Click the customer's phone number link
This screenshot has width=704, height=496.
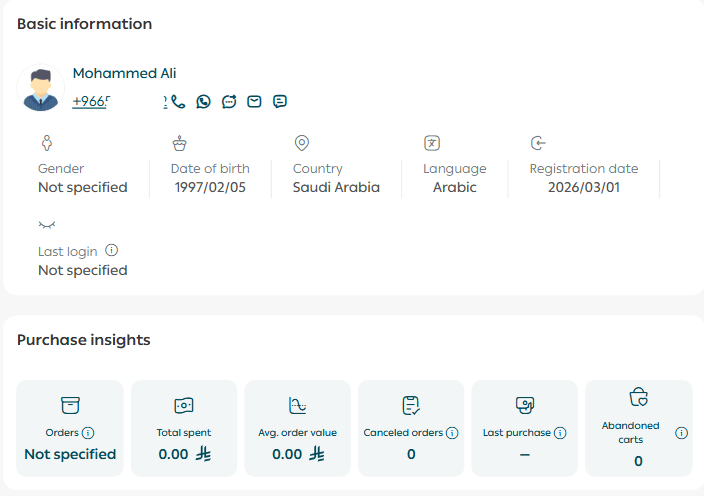point(90,101)
